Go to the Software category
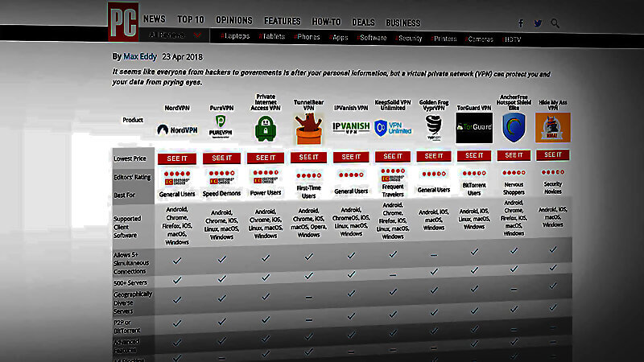Image resolution: width=644 pixels, height=362 pixels. coord(372,38)
